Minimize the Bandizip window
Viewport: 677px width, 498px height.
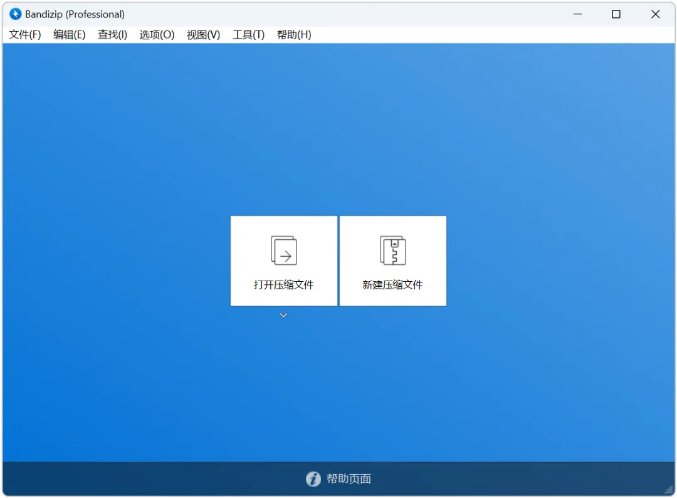pos(578,14)
